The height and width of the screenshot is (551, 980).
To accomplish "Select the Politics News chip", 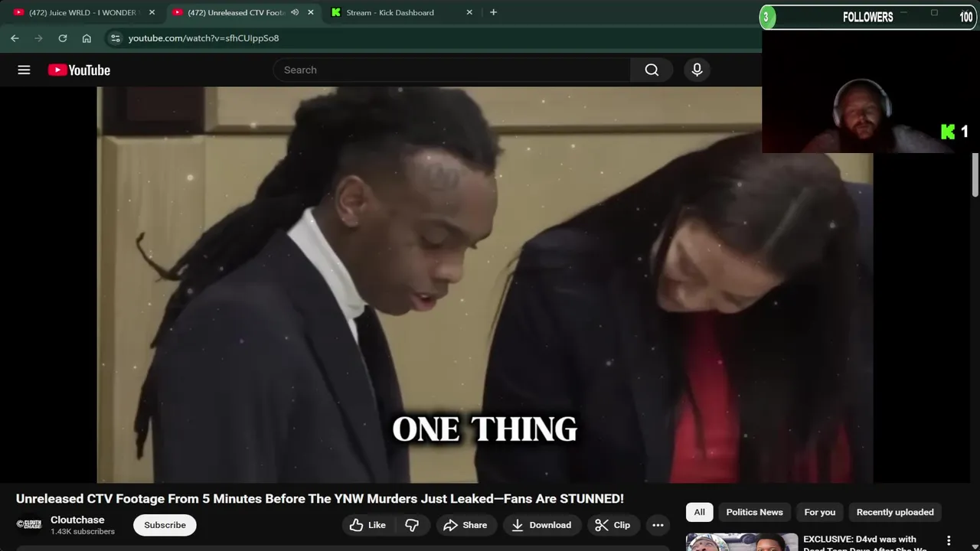I will pos(754,512).
